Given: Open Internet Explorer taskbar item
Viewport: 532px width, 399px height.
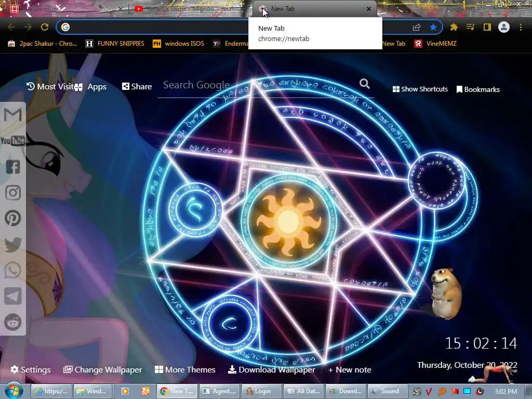Looking at the screenshot, I should pos(51,391).
